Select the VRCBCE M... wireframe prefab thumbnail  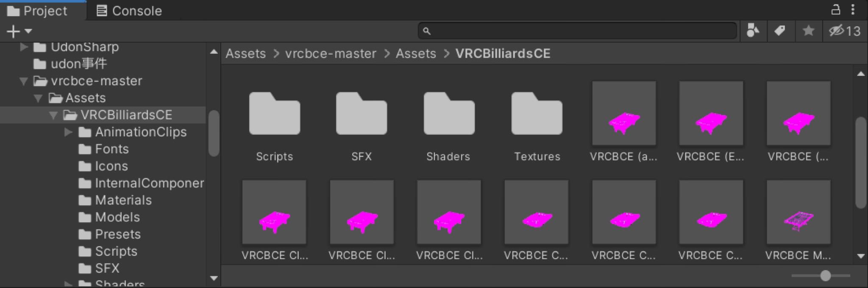[798, 212]
